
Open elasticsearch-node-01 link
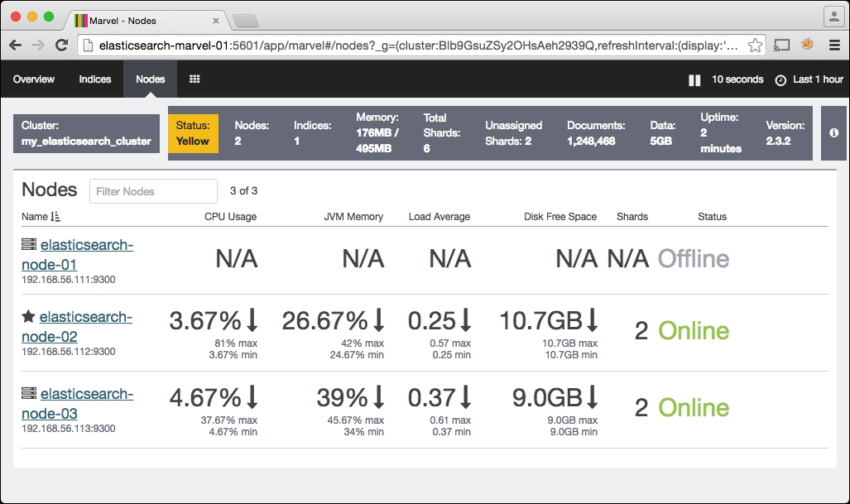point(78,255)
